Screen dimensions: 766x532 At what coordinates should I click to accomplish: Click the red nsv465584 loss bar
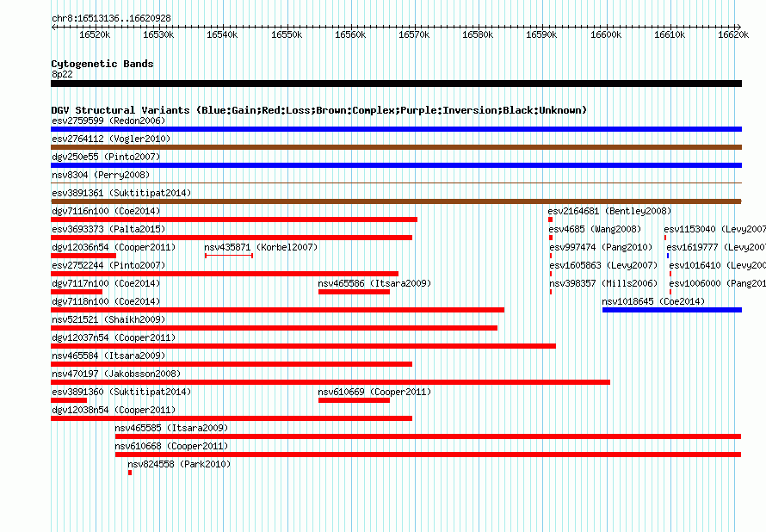[232, 364]
